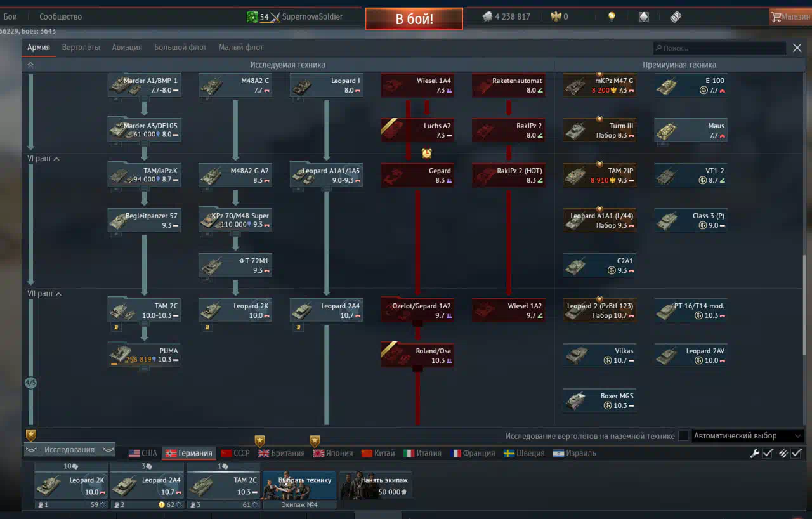Image resolution: width=812 pixels, height=519 pixels.
Task: Click Выбрать технику for crew 4
Action: tap(299, 485)
